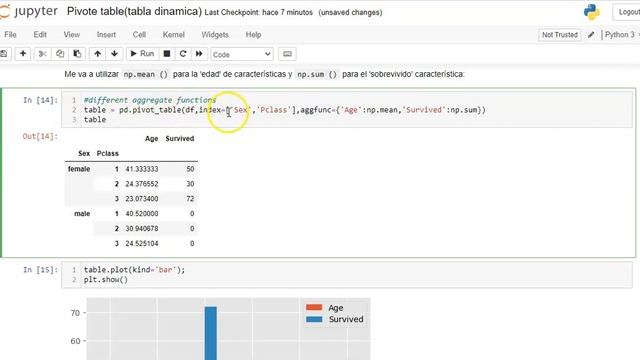The width and height of the screenshot is (640, 360).
Task: Open the Kernel menu
Action: 173,35
